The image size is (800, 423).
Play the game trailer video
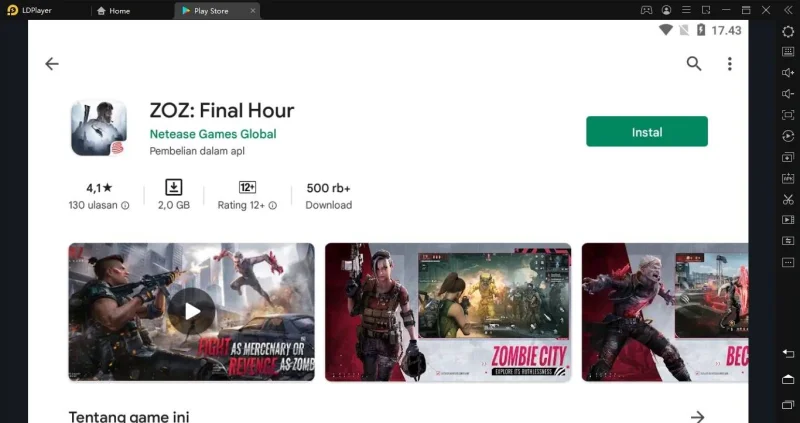(192, 311)
